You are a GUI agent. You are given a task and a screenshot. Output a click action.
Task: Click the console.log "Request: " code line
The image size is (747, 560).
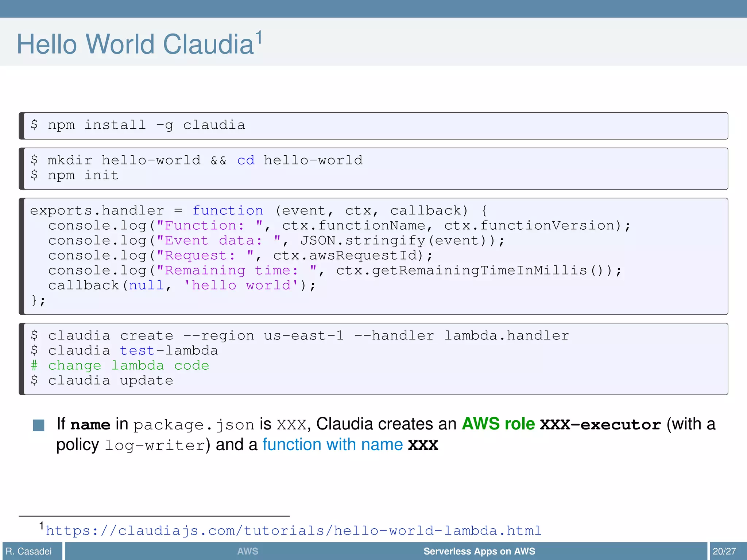tap(240, 255)
